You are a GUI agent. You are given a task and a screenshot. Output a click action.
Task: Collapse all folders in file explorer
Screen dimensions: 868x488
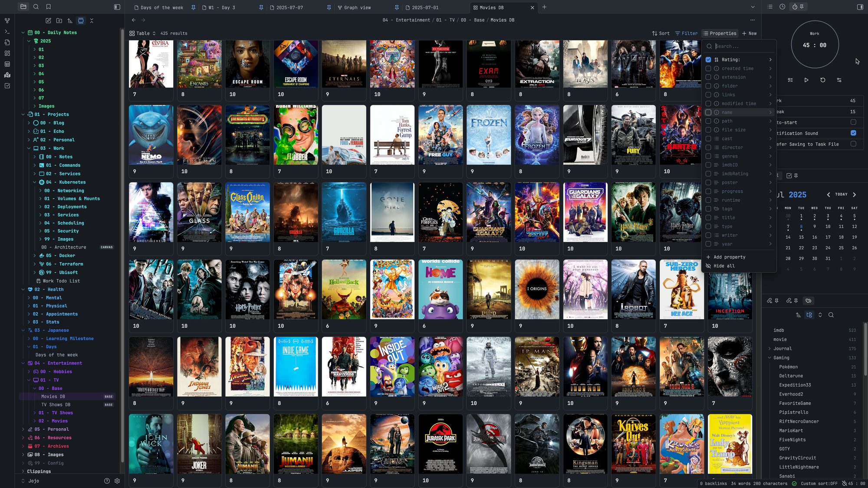point(92,20)
